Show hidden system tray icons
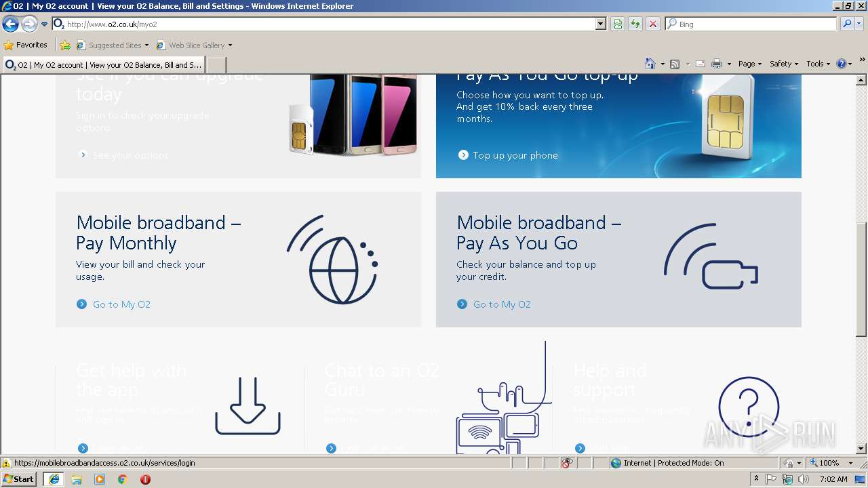 756,479
